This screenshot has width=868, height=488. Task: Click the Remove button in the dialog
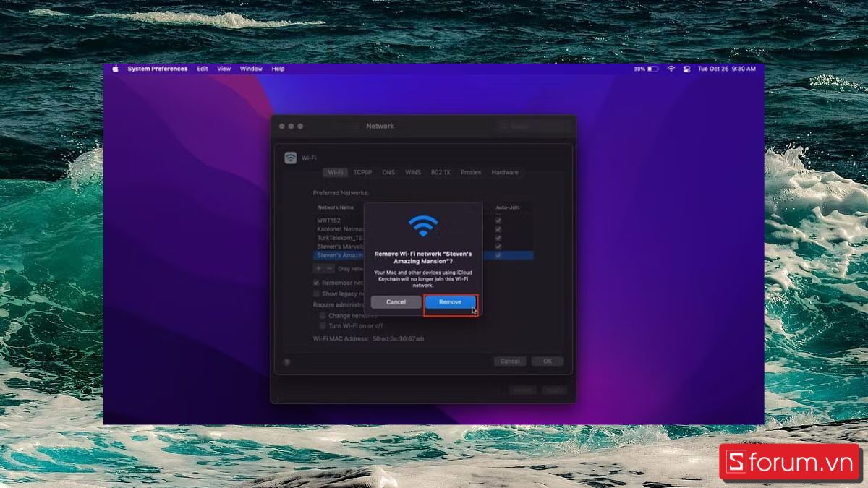click(x=449, y=302)
